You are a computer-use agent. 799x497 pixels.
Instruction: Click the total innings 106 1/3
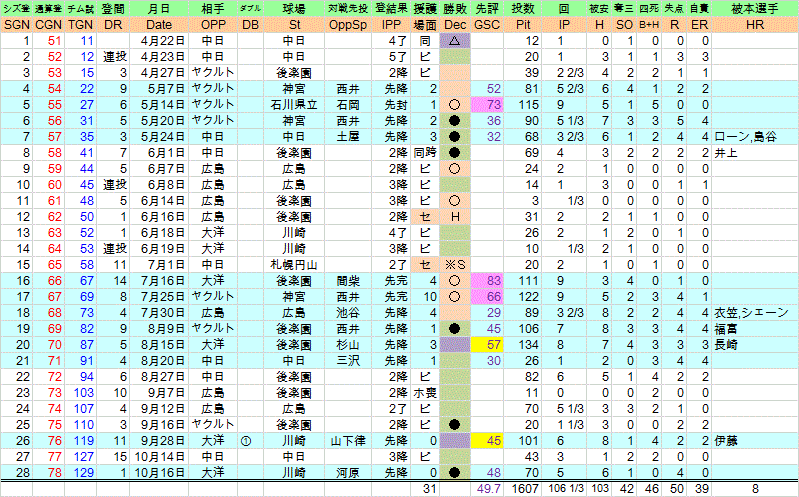[x=564, y=488]
